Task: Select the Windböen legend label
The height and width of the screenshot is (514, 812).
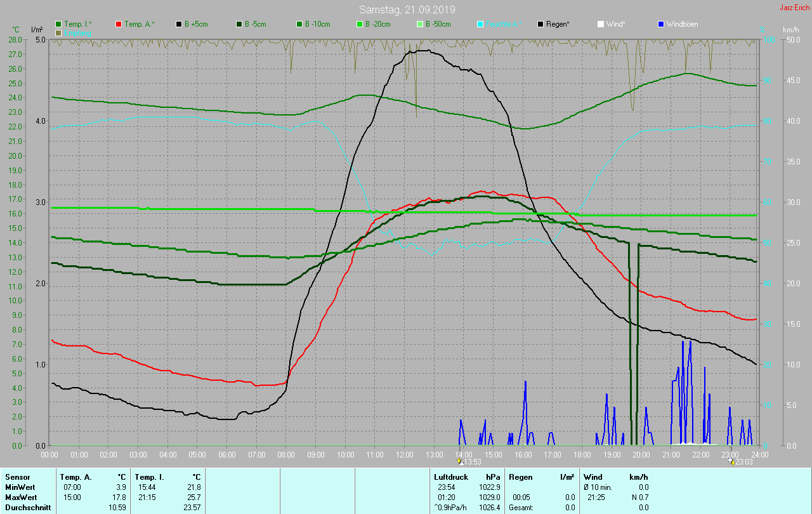Action: click(683, 24)
